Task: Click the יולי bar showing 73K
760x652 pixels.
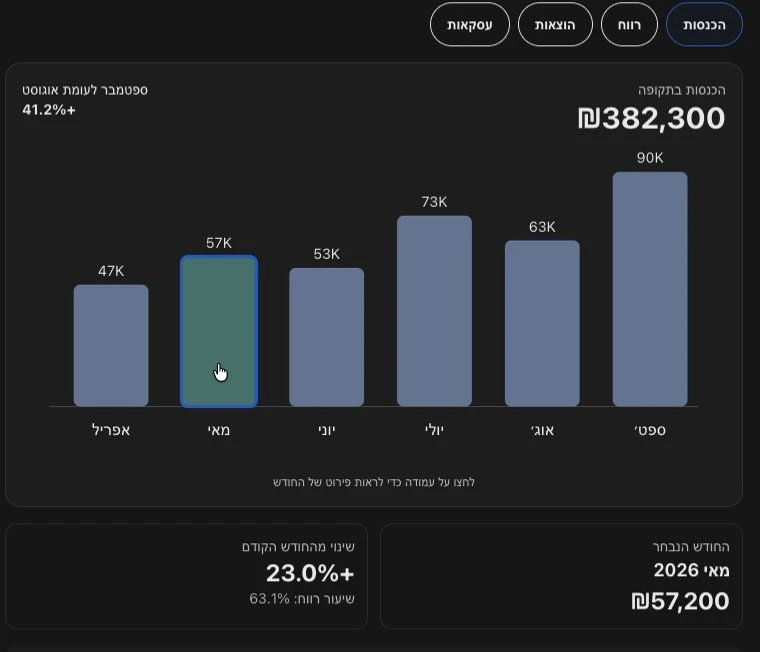Action: [x=434, y=311]
